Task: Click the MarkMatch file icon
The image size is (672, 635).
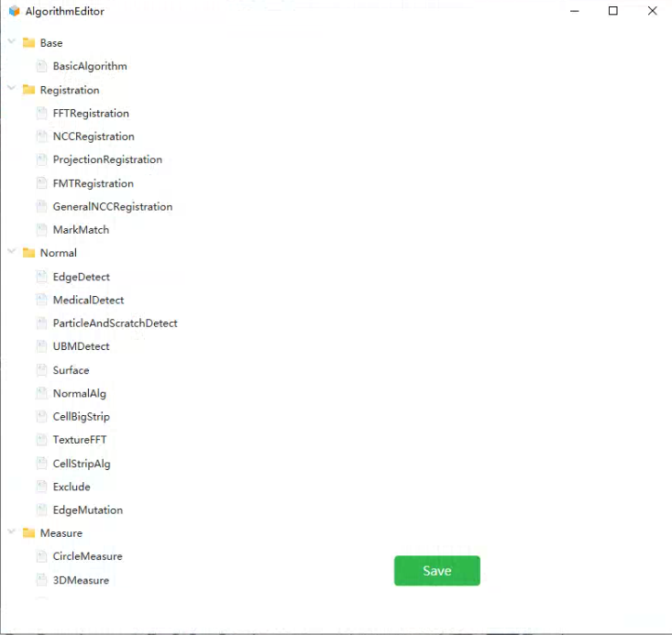Action: (x=41, y=230)
